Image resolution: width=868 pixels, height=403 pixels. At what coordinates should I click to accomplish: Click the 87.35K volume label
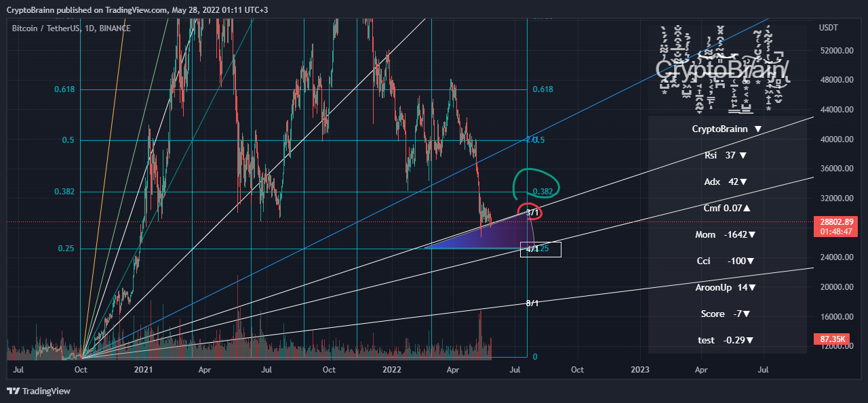tap(831, 338)
